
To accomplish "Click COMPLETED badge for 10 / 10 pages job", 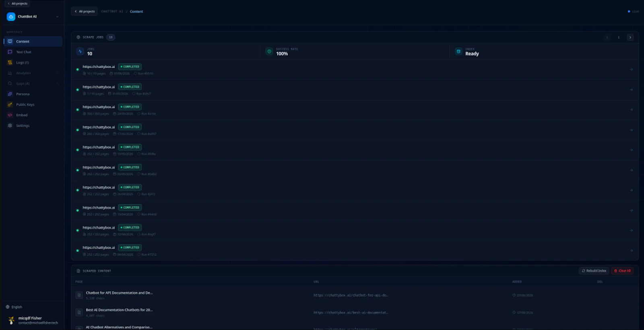I will 130,67.
